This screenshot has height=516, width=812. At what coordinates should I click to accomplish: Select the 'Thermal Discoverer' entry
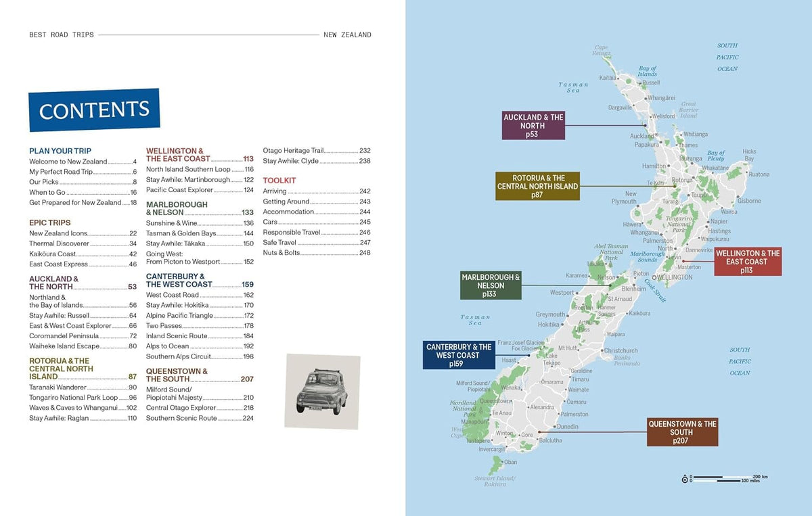[83, 243]
